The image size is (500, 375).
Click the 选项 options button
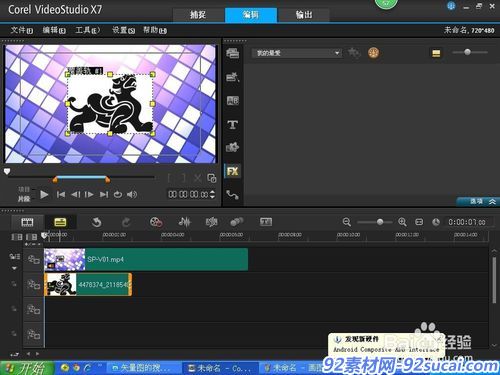(x=476, y=201)
